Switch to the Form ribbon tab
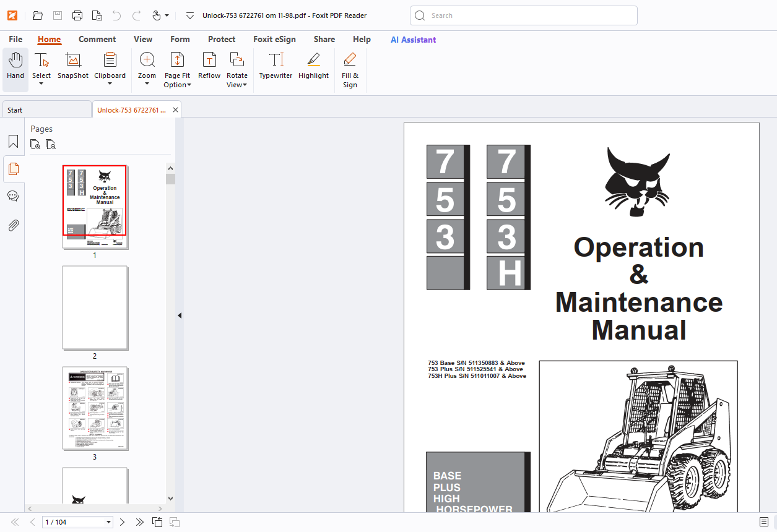The height and width of the screenshot is (532, 777). click(180, 39)
